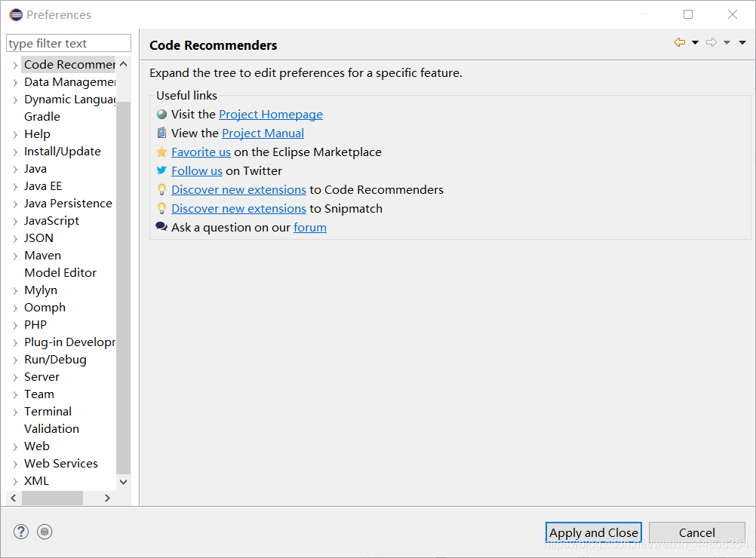Image resolution: width=756 pixels, height=558 pixels.
Task: Click the help question mark icon
Action: [20, 532]
